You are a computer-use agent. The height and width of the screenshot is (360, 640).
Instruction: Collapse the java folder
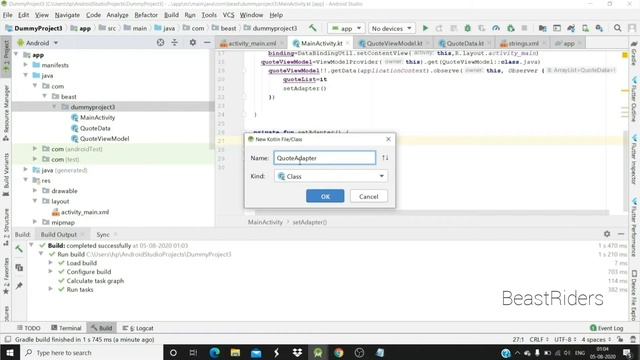(x=26, y=76)
